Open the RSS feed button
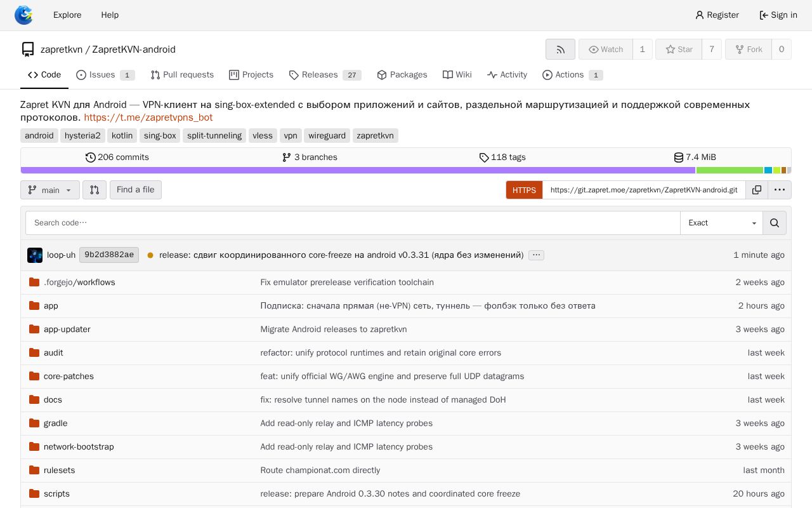 point(560,50)
